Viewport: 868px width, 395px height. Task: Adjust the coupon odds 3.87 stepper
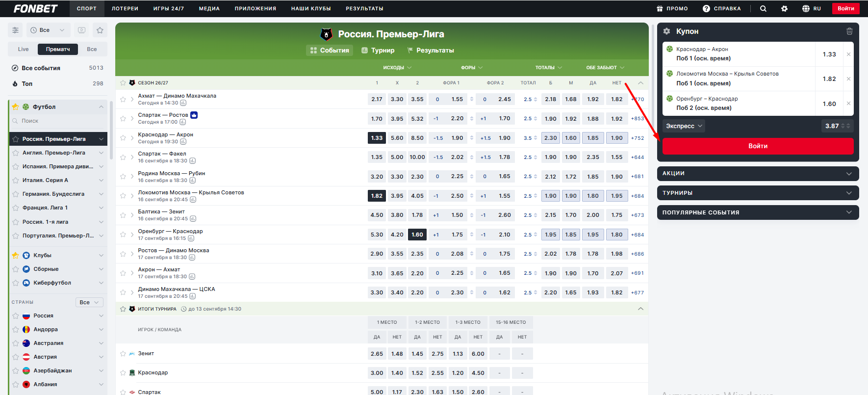tap(846, 126)
